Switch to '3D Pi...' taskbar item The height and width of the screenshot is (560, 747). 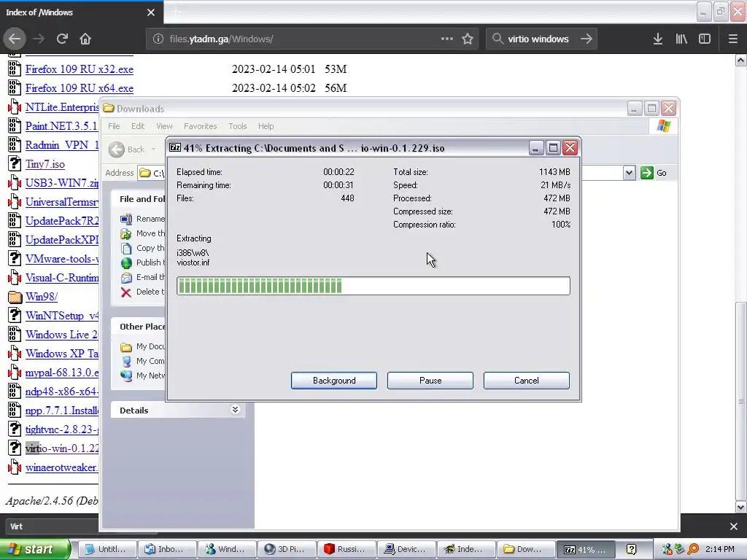coord(286,549)
